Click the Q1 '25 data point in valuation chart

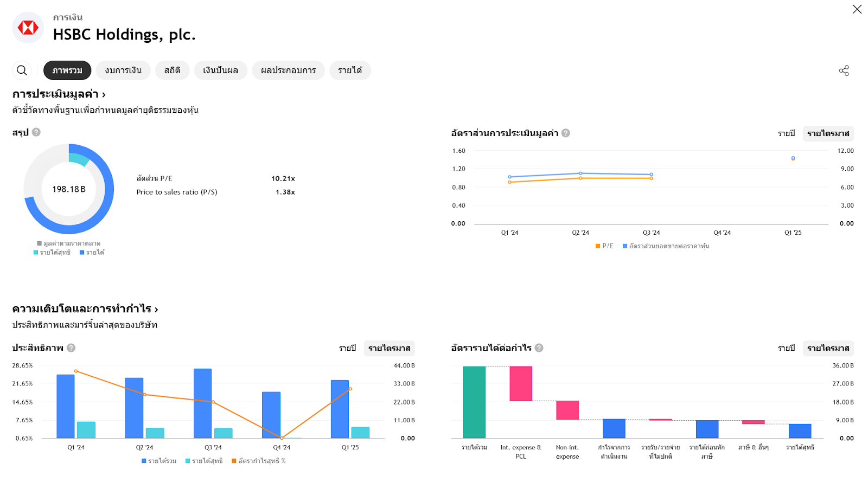pyautogui.click(x=793, y=158)
